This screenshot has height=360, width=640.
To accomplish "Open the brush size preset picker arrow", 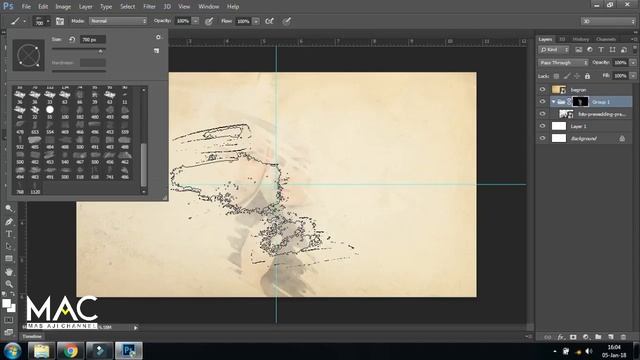I will tap(48, 21).
